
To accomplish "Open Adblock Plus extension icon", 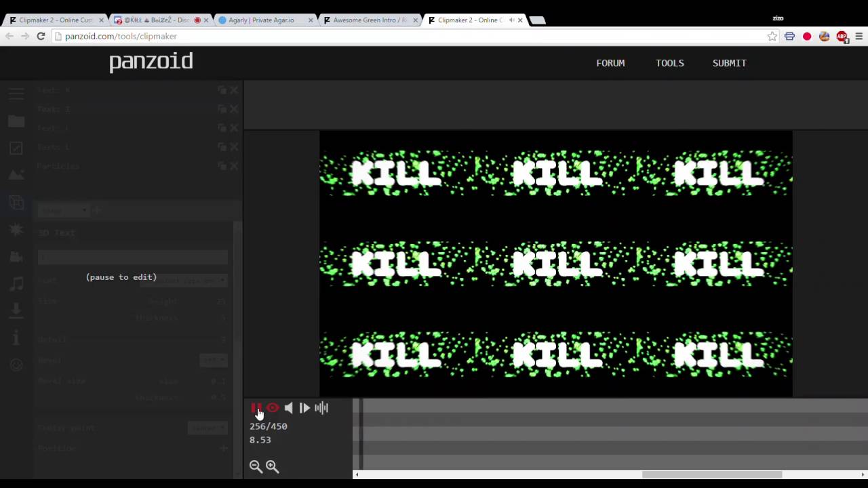I will [x=842, y=37].
